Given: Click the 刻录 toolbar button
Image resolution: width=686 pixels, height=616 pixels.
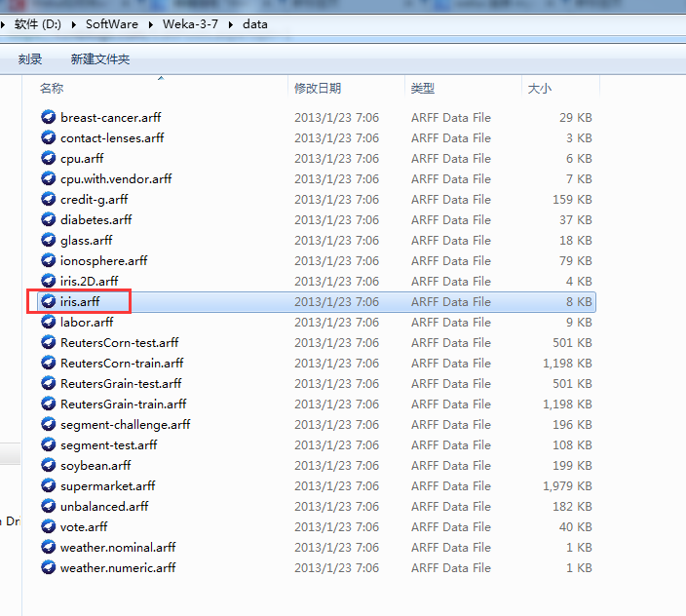Looking at the screenshot, I should click(30, 59).
